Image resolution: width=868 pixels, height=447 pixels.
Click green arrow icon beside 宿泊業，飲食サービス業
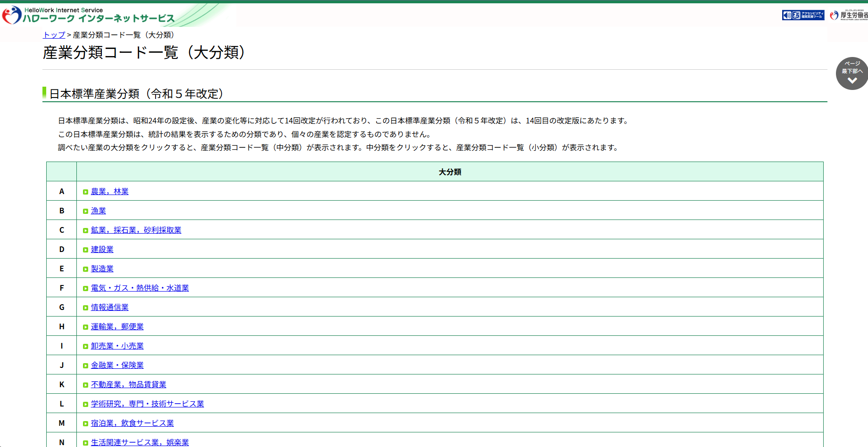(x=85, y=423)
